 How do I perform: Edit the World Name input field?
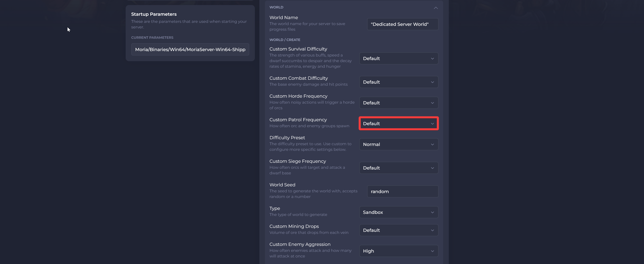tap(402, 24)
